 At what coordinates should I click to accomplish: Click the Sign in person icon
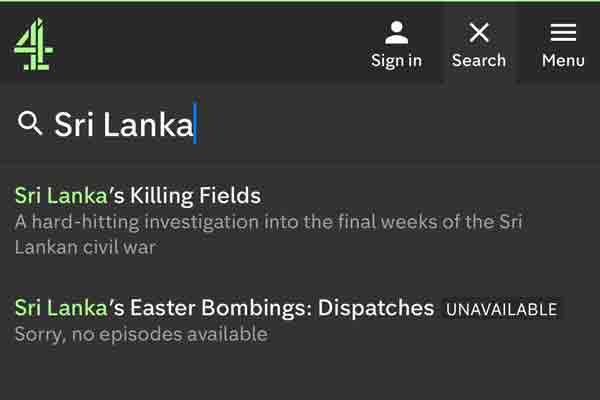[396, 33]
